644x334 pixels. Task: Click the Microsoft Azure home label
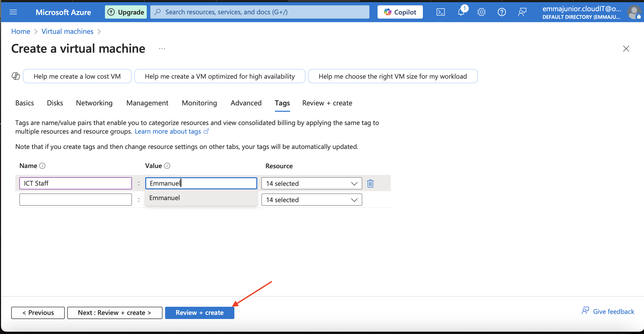click(63, 12)
